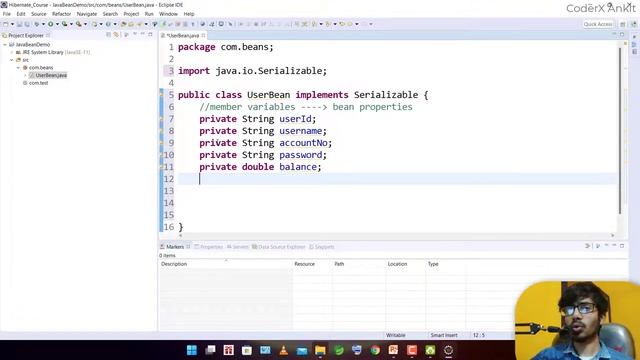Open the Run button dropdown arrow

57,24
